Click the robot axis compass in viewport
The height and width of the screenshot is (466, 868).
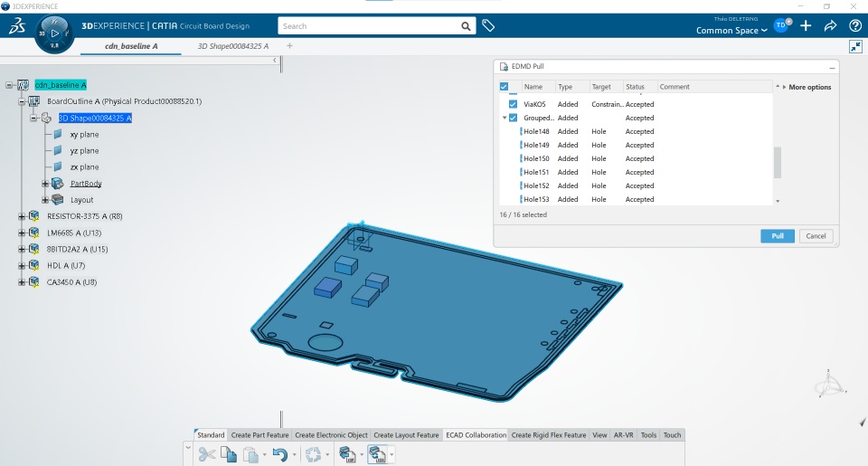click(830, 384)
